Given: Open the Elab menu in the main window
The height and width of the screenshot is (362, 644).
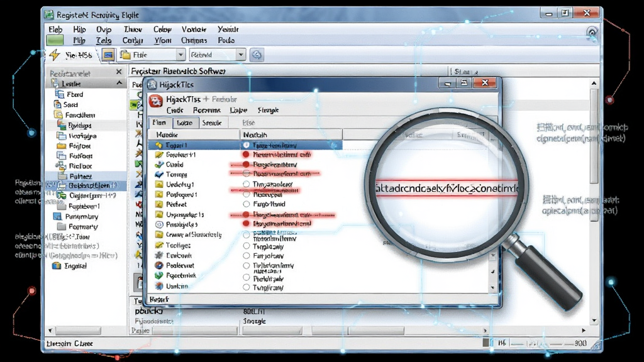Looking at the screenshot, I should 55,30.
